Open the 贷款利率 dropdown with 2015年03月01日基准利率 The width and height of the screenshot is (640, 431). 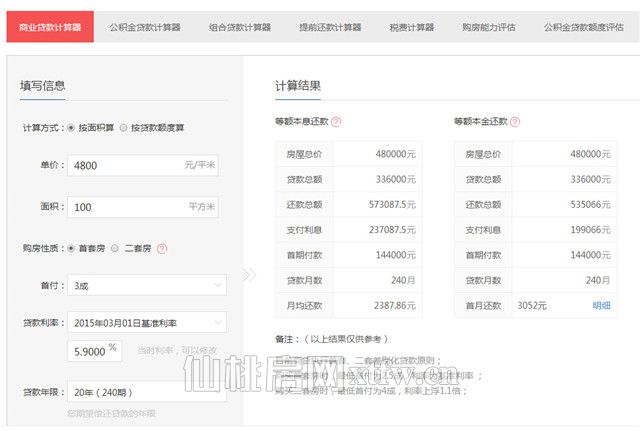[147, 322]
